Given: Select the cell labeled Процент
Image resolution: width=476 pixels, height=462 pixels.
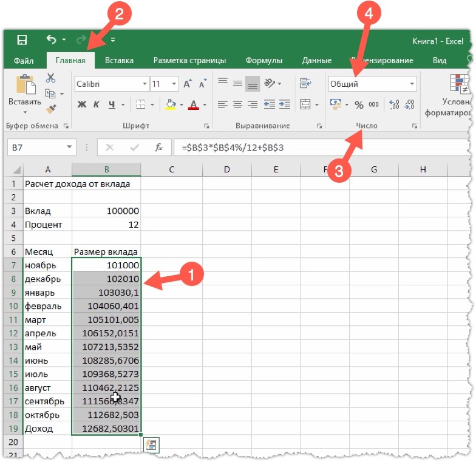Looking at the screenshot, I should (47, 225).
